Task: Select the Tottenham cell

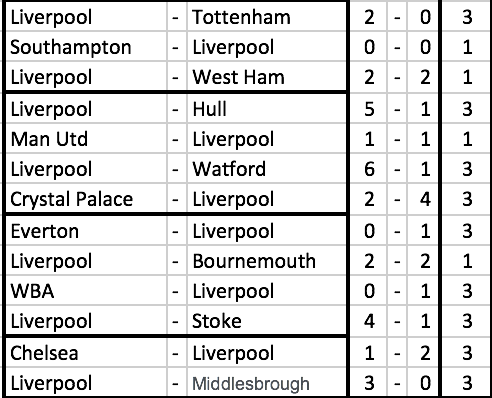Action: (266, 17)
